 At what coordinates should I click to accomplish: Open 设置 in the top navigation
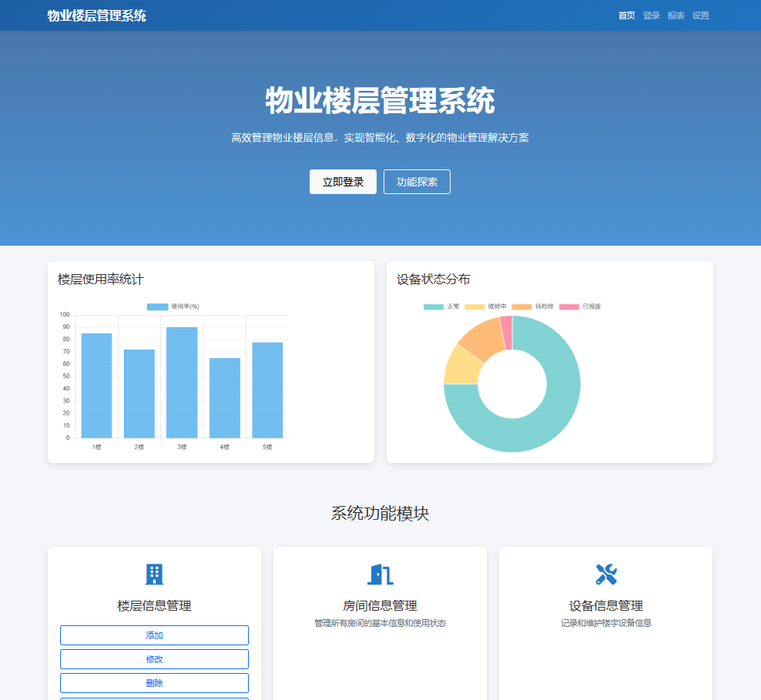pos(701,15)
